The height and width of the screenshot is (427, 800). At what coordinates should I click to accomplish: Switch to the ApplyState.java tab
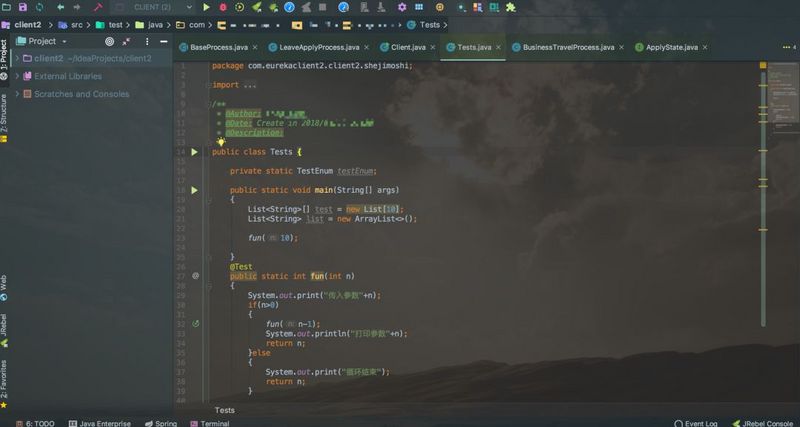pos(671,47)
